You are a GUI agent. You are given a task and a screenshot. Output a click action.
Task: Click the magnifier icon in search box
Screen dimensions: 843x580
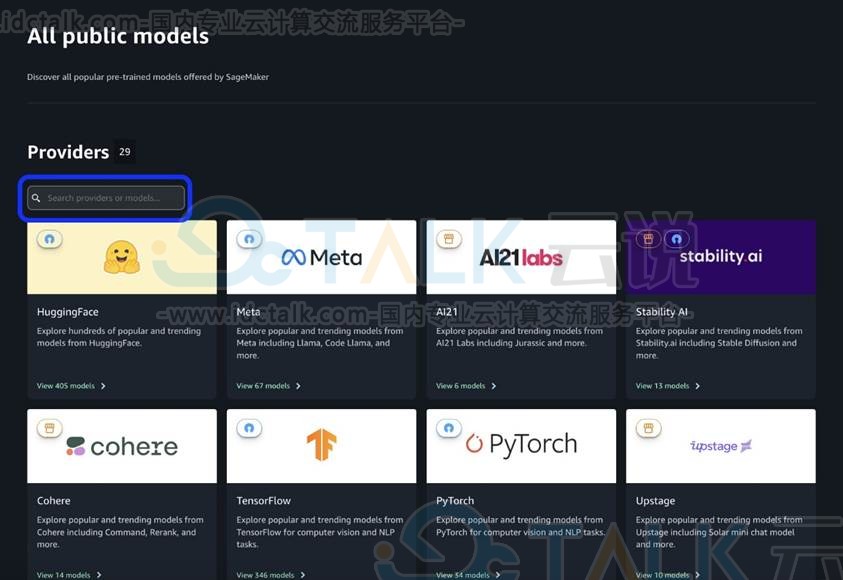pyautogui.click(x=36, y=198)
